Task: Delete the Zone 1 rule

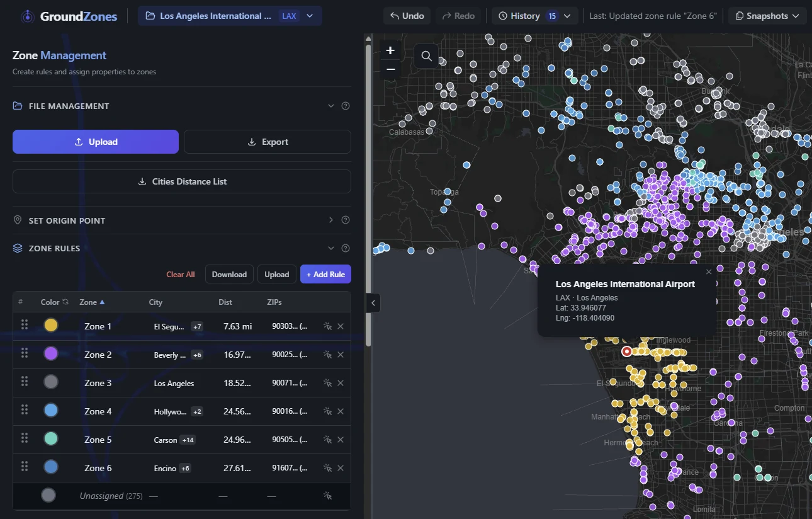Action: [341, 326]
